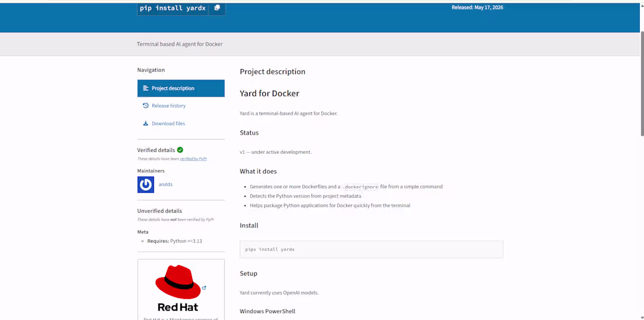
Task: Click the Release history clock icon
Action: click(x=145, y=106)
